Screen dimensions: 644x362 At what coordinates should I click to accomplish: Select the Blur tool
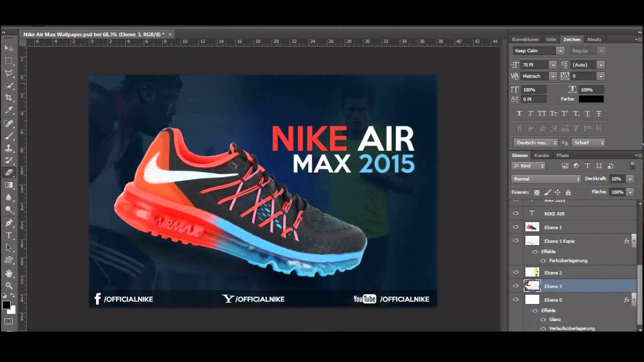[9, 198]
